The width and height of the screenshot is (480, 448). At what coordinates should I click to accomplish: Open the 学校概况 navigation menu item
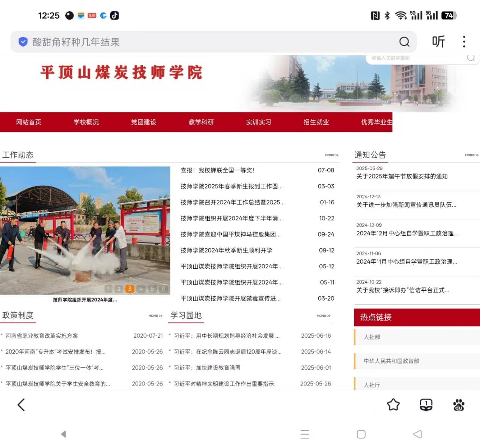pyautogui.click(x=86, y=122)
